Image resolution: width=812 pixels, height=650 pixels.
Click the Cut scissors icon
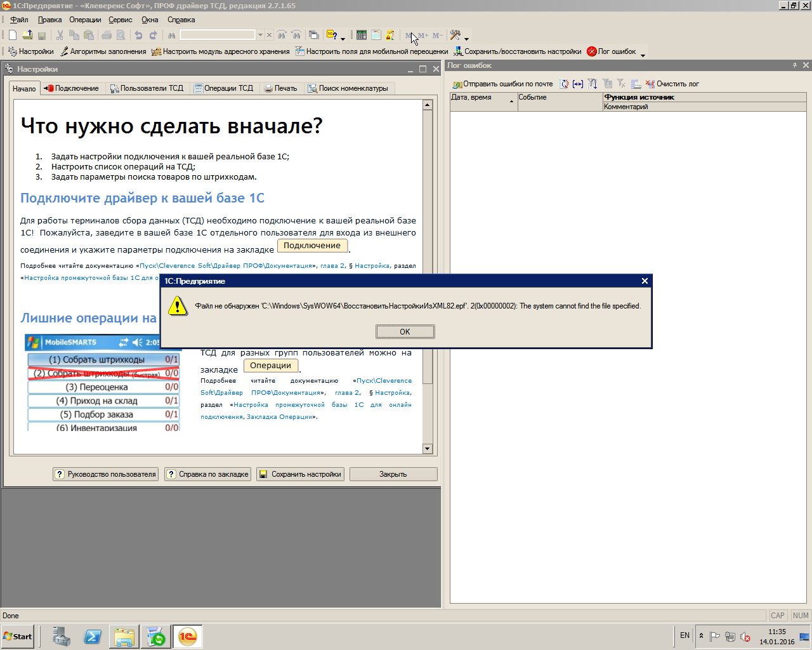coord(60,35)
